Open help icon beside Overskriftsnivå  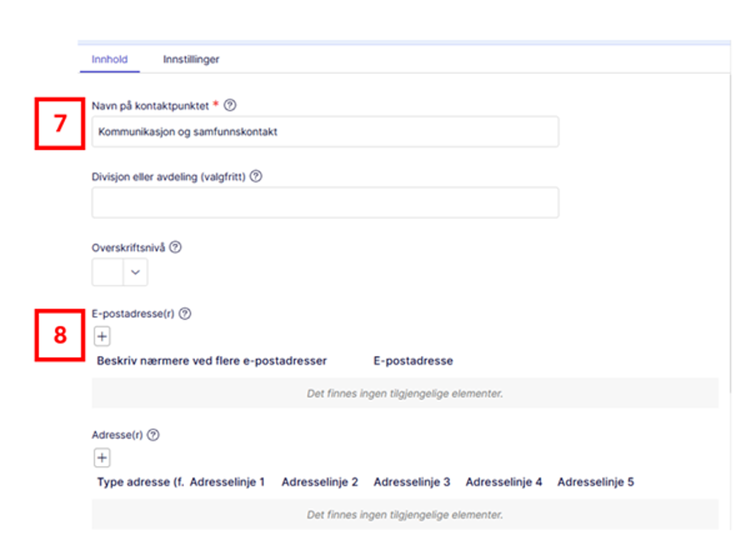pos(175,247)
